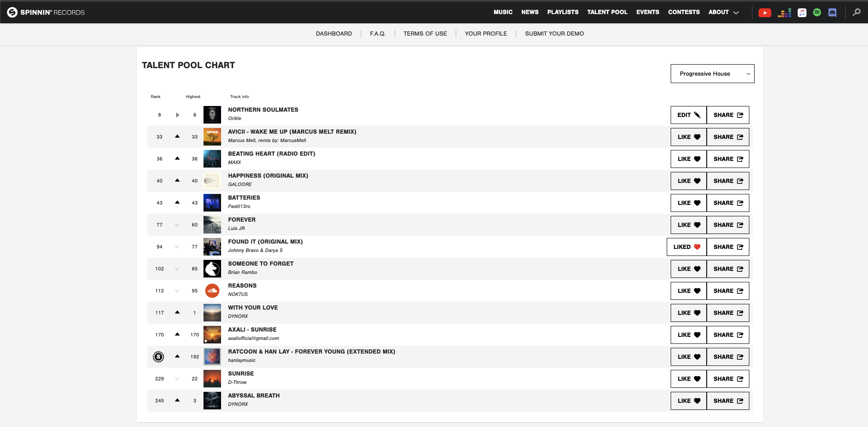Expand the ABOUT menu
Image resolution: width=868 pixels, height=427 pixels.
tap(723, 12)
